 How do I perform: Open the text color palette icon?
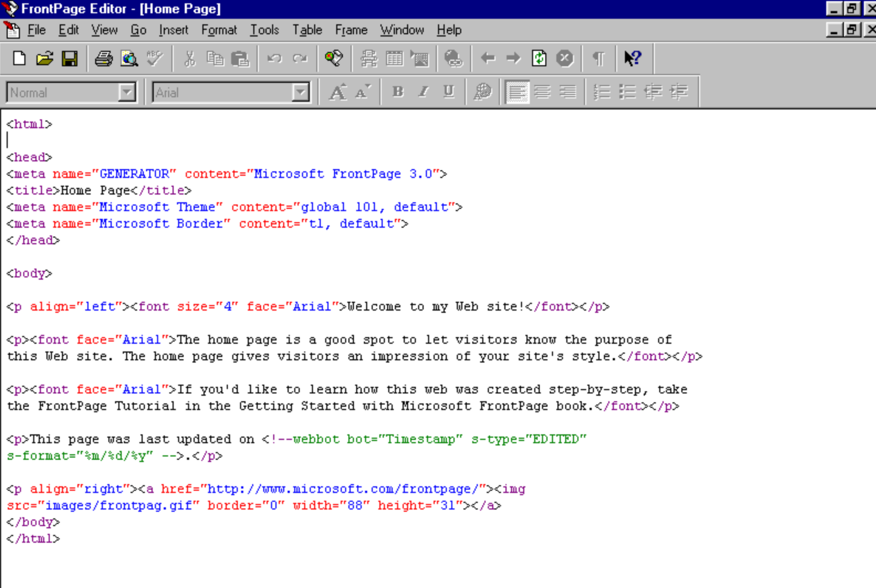coord(483,92)
